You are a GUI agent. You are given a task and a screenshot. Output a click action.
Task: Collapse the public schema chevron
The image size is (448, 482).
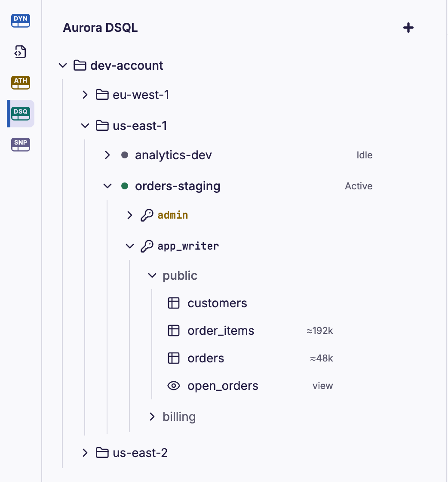(x=152, y=275)
